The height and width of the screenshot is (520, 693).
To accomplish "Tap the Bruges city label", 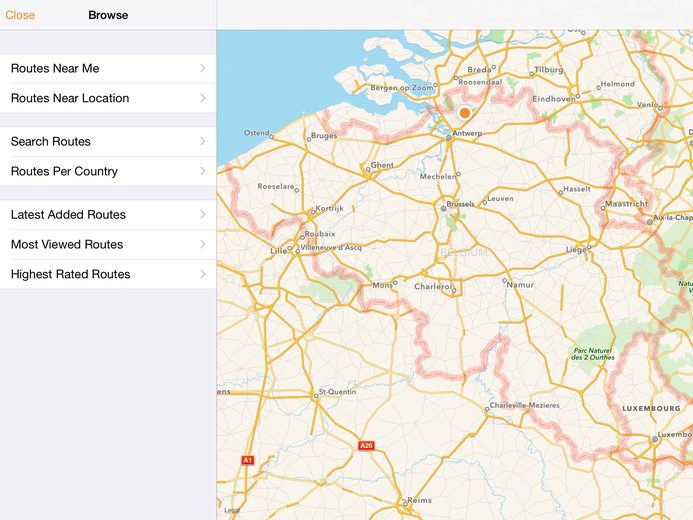I will (x=324, y=136).
